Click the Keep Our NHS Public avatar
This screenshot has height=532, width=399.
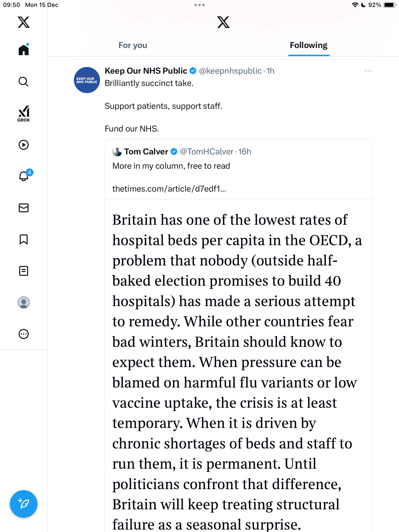coord(87,80)
